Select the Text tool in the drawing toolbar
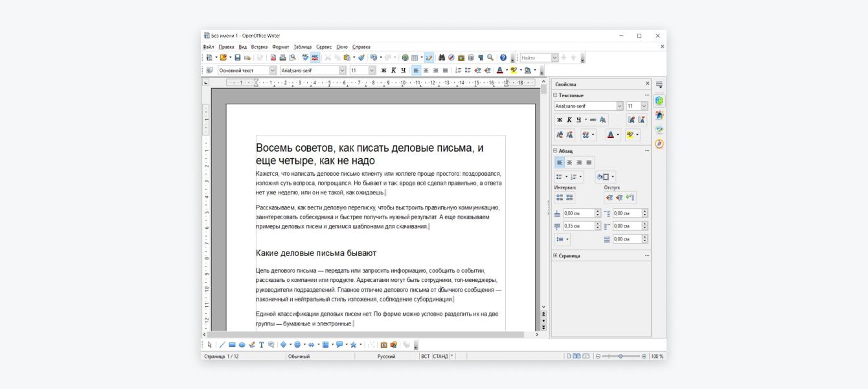Image resolution: width=868 pixels, height=389 pixels. pyautogui.click(x=261, y=344)
